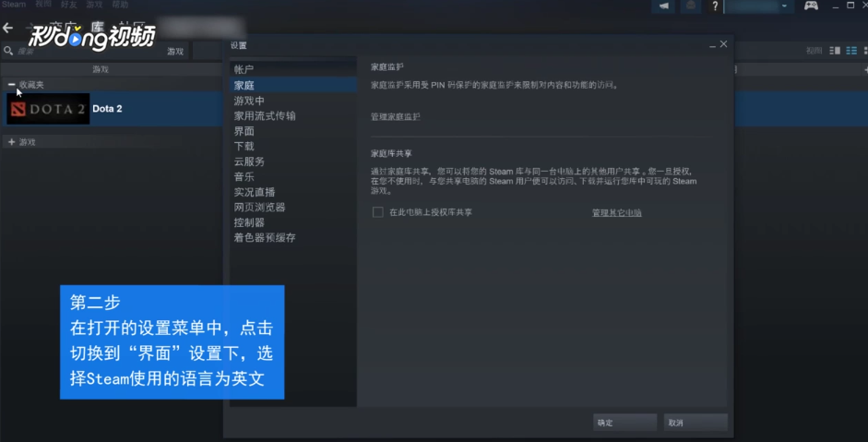
Task: Cancel settings with 取消 button
Action: coord(696,423)
